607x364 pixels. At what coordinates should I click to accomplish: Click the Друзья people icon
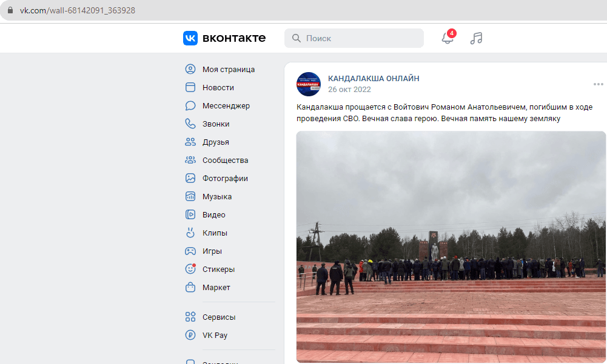click(x=190, y=142)
